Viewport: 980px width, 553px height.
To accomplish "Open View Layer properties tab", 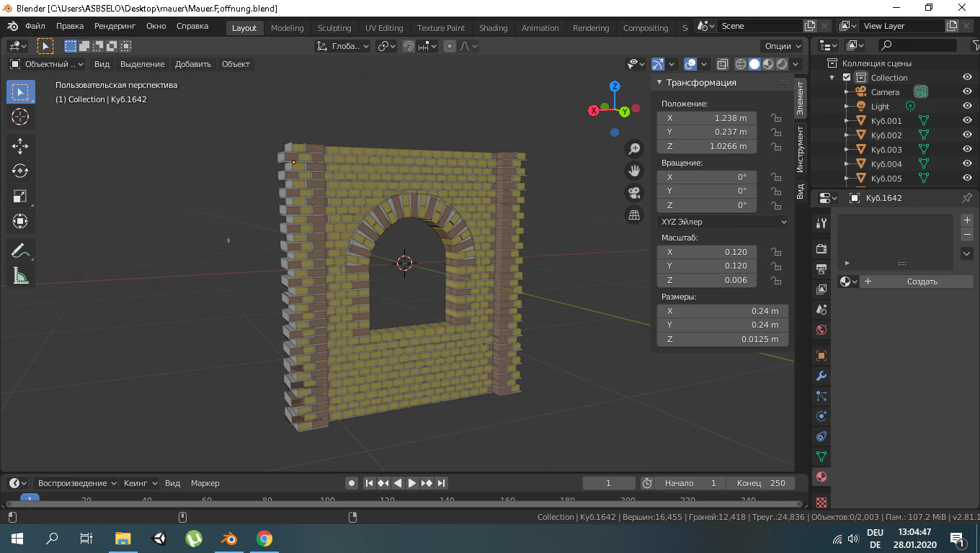I will tap(821, 289).
